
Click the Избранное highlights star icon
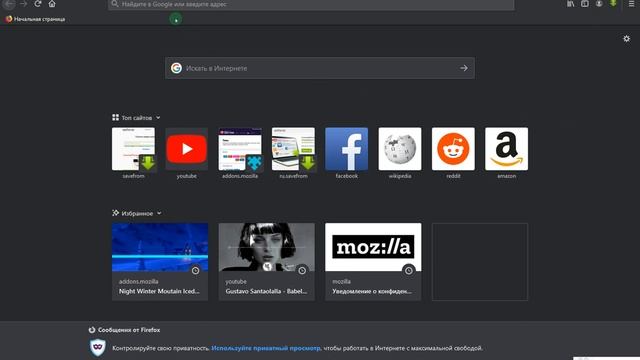point(116,213)
